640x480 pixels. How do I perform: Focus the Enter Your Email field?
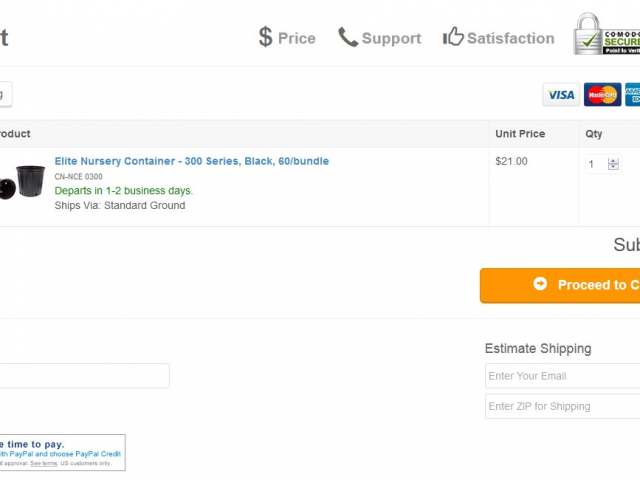562,376
